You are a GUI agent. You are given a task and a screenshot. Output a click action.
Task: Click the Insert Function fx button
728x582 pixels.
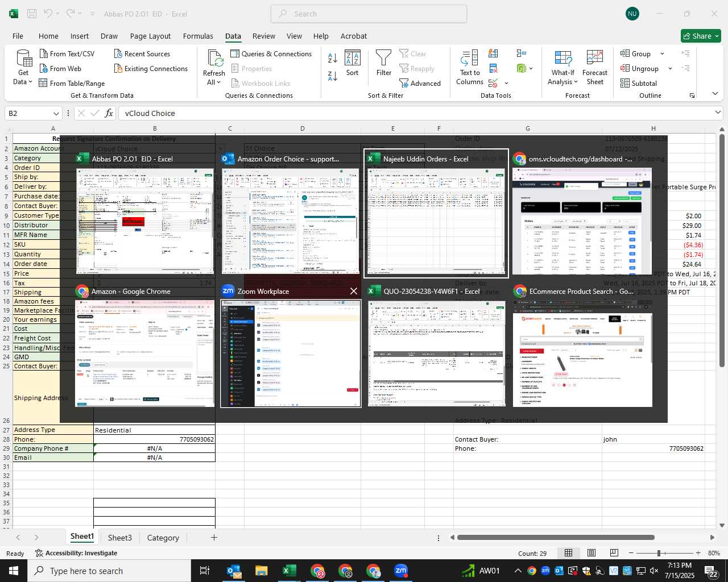pyautogui.click(x=109, y=113)
